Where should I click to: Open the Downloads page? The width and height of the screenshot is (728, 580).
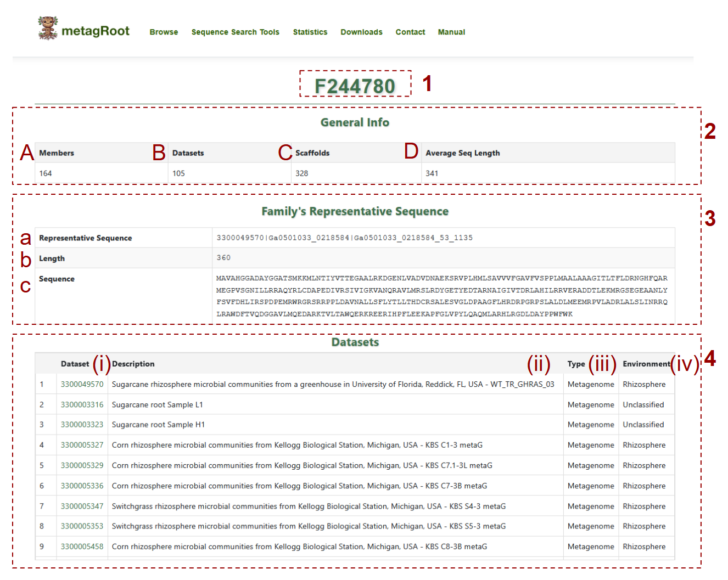[x=361, y=32]
